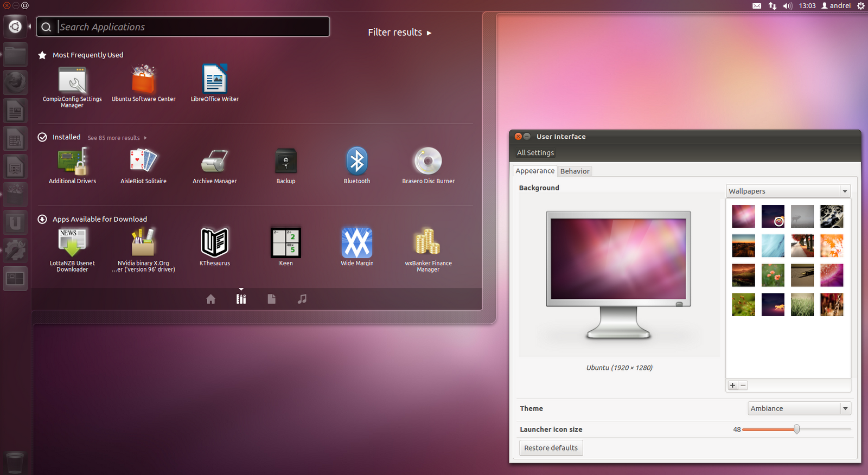Open the Wallpapers dropdown

(x=788, y=191)
